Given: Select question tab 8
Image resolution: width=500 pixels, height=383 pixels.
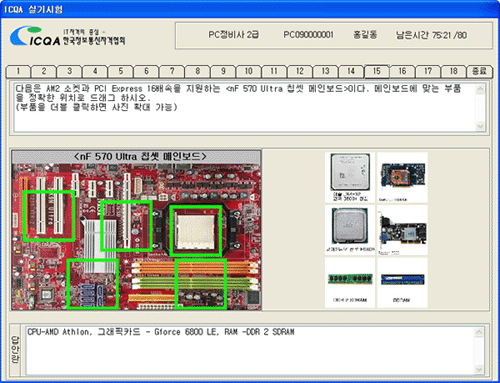Looking at the screenshot, I should point(198,71).
